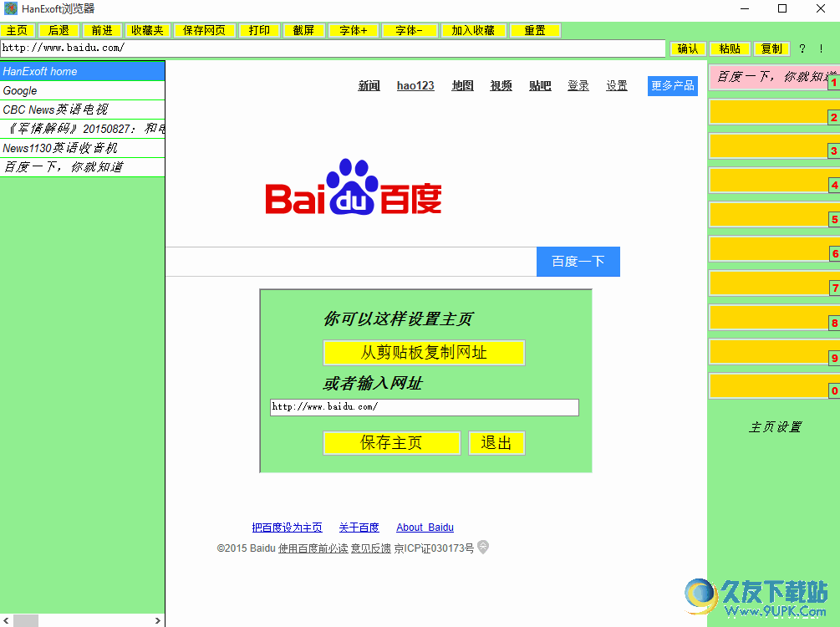
Task: Select tab slot number 8
Action: tap(774, 318)
